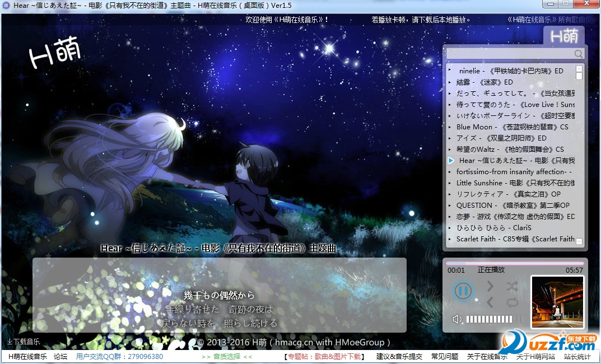Click 用户交流QQ群：279096380 link

(120, 357)
